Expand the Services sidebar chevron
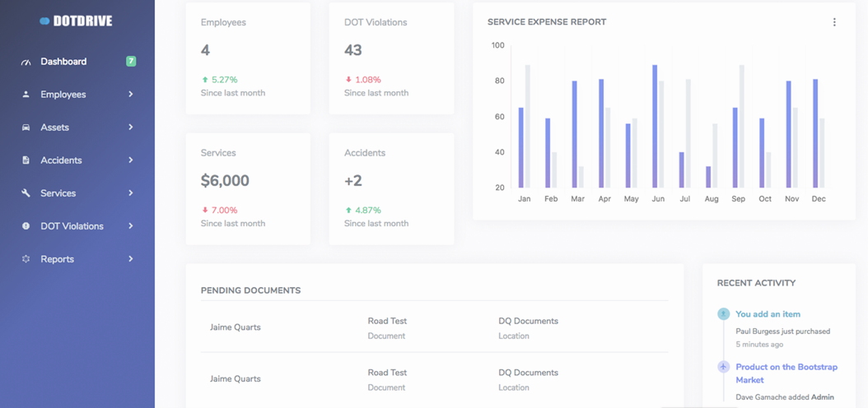 (x=131, y=193)
